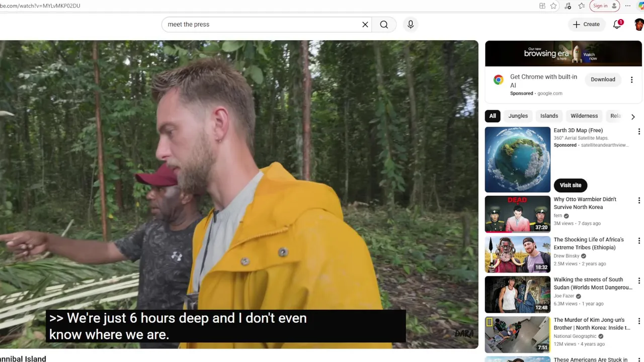Select the Jungles filter chip
644x362 pixels.
(x=518, y=116)
